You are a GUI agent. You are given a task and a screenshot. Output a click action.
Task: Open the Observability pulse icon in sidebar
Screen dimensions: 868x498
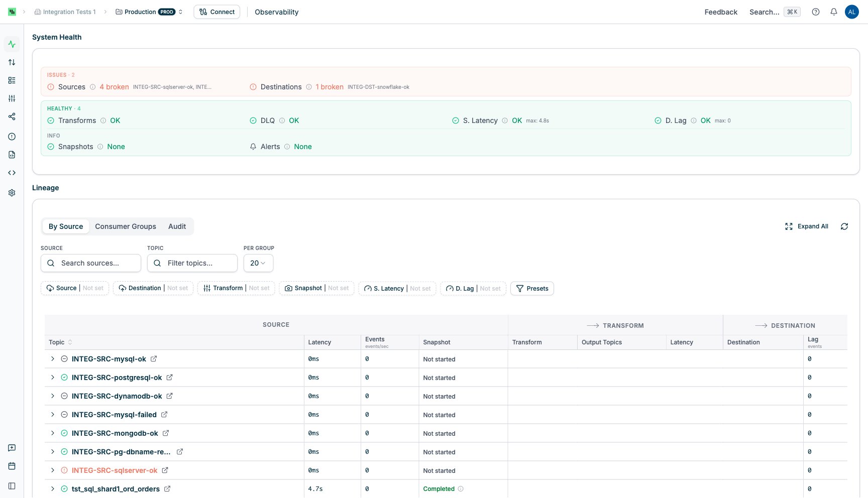[12, 44]
